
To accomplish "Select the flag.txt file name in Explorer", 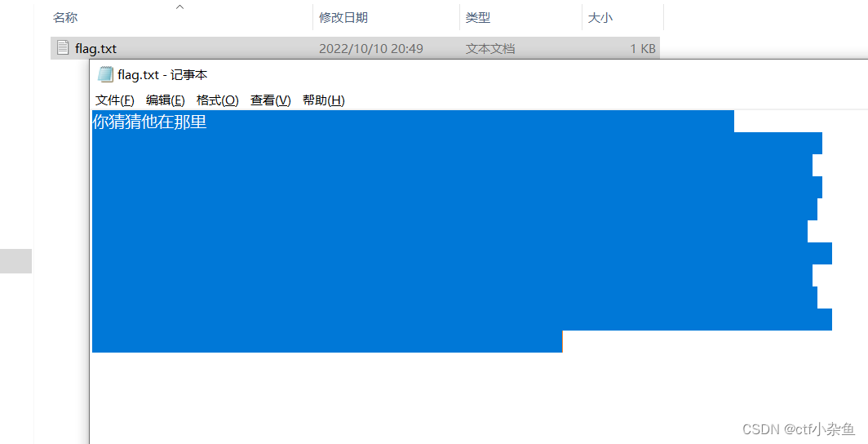I will click(x=95, y=49).
